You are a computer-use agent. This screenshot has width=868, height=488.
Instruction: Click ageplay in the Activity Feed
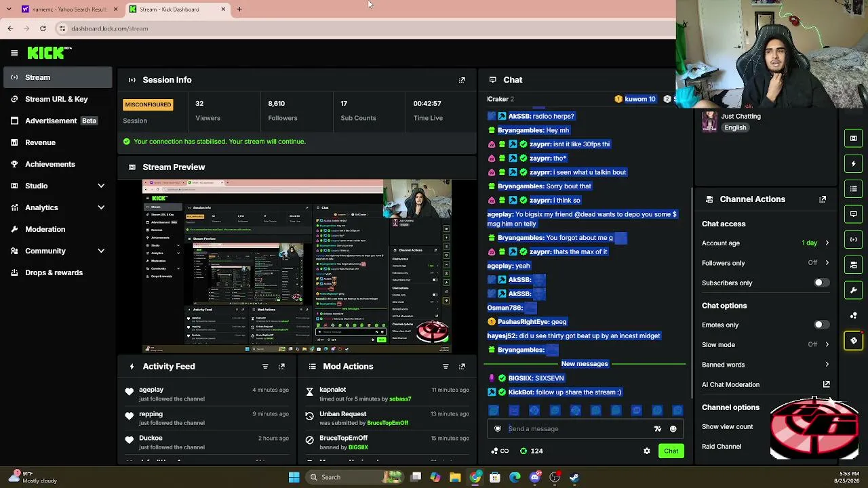151,390
